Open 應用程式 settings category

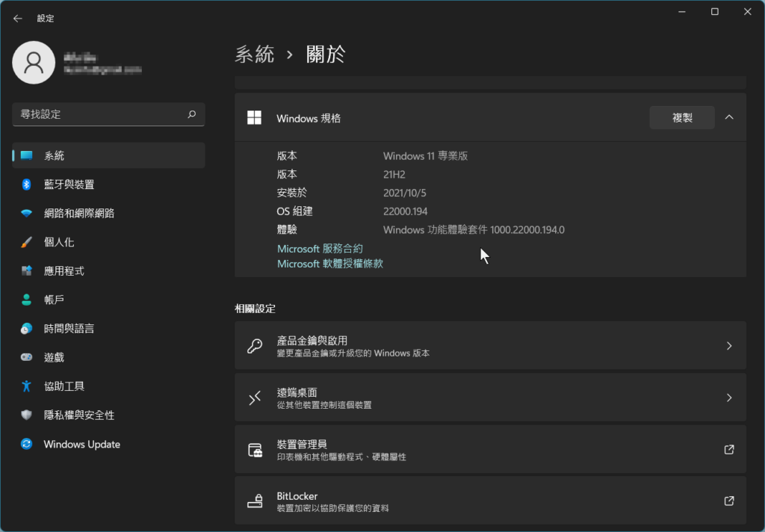click(108, 270)
